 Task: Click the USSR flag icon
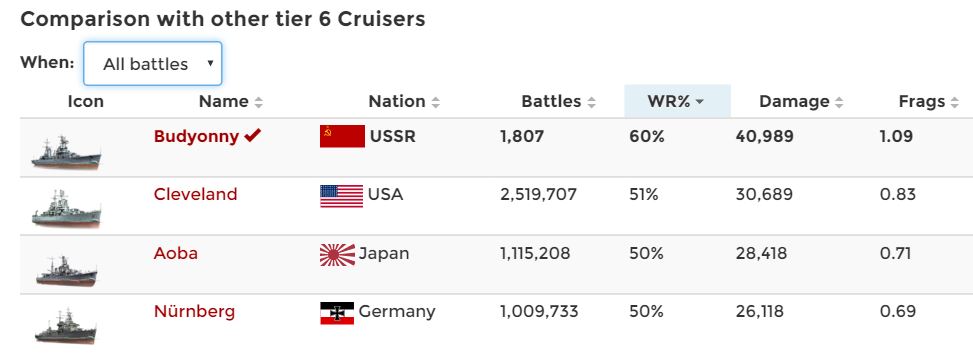(x=342, y=136)
